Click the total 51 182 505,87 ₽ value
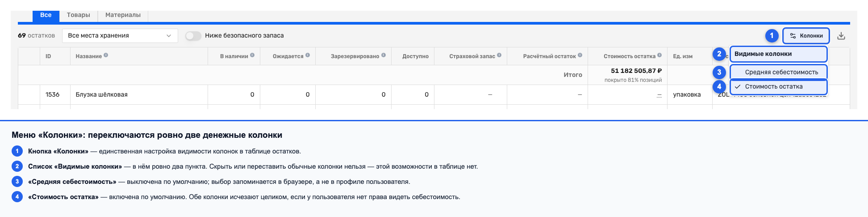The image size is (868, 217). 636,71
